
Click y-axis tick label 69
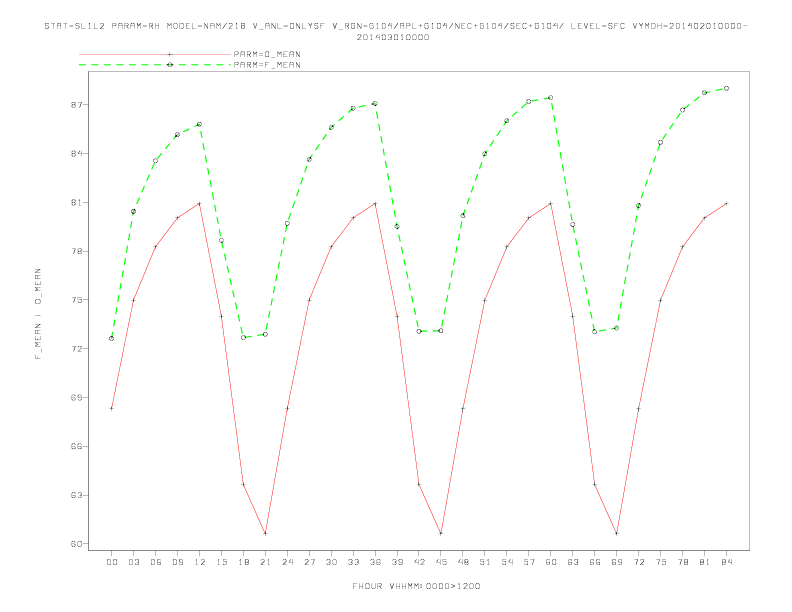79,397
